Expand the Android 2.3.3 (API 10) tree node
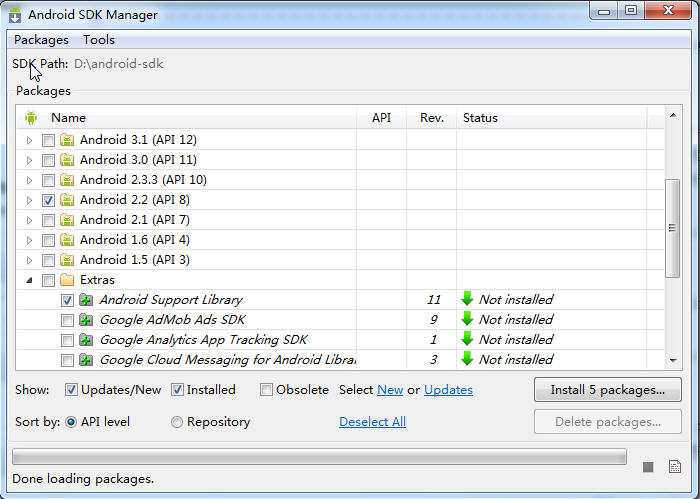This screenshot has width=700, height=499. coord(29,180)
